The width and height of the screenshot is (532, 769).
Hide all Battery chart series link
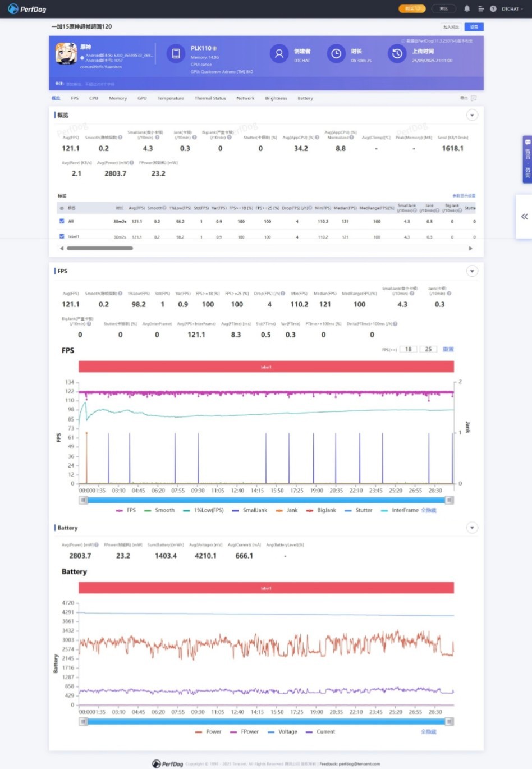click(x=429, y=731)
